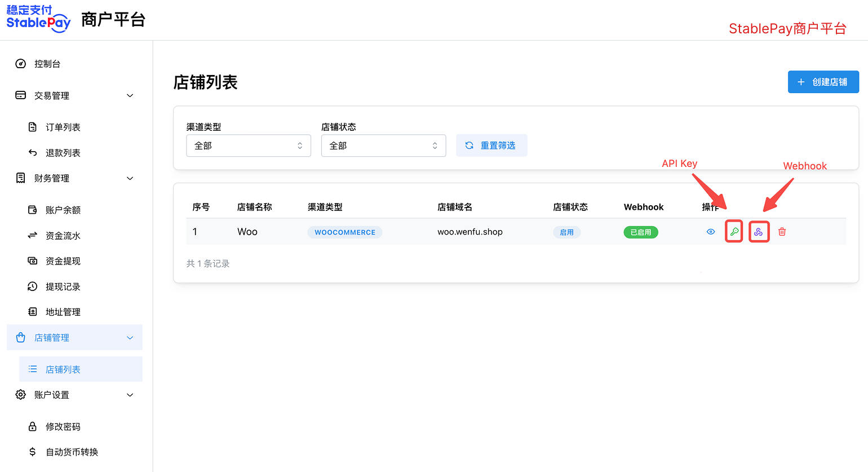Open the 店铺状态 dropdown
This screenshot has height=472, width=868.
383,145
